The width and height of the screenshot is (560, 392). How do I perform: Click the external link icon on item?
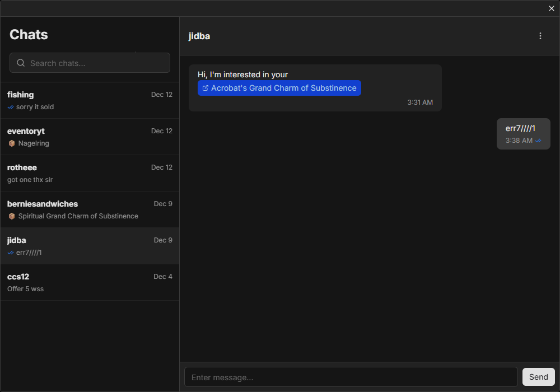(206, 88)
